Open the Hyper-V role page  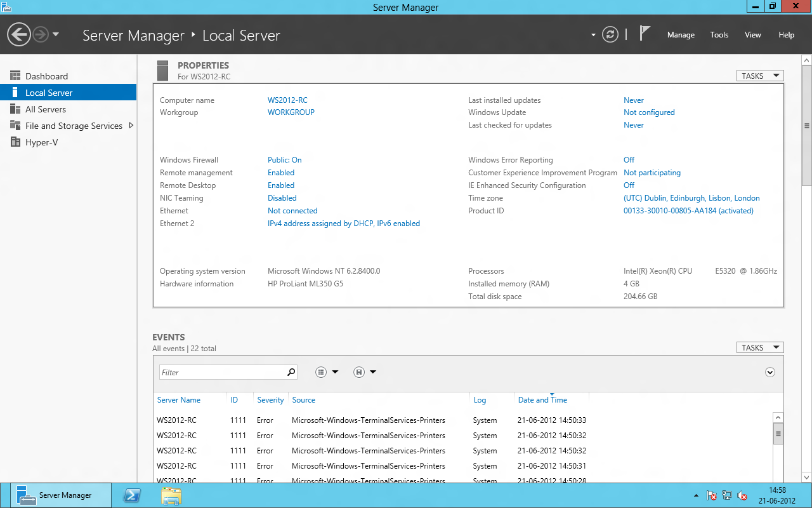[x=69, y=142]
